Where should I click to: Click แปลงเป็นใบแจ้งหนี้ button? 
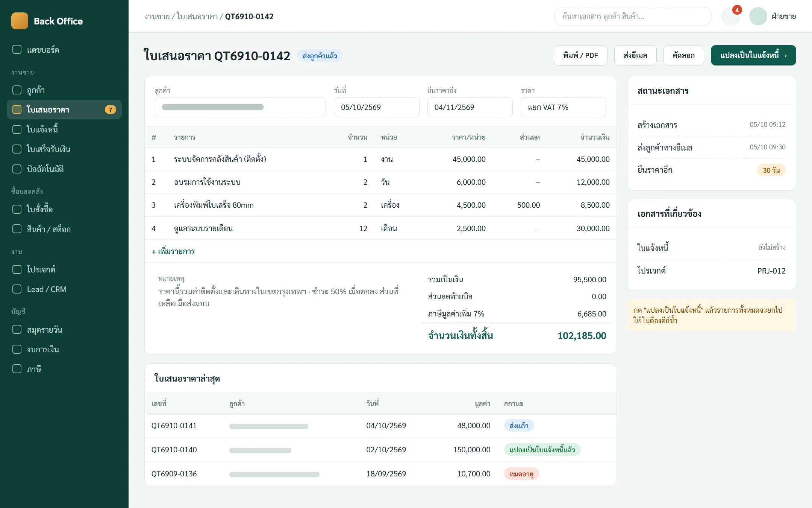tap(753, 55)
